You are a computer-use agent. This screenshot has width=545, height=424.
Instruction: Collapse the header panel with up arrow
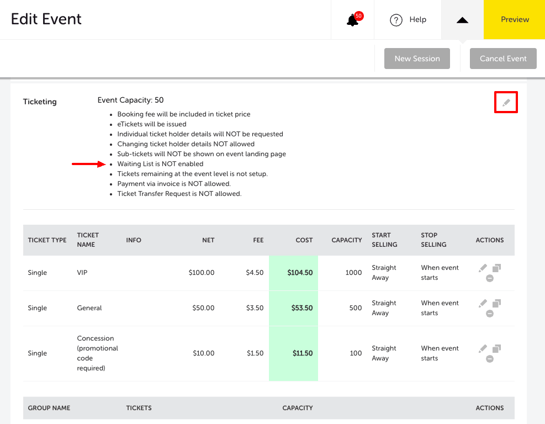point(462,20)
